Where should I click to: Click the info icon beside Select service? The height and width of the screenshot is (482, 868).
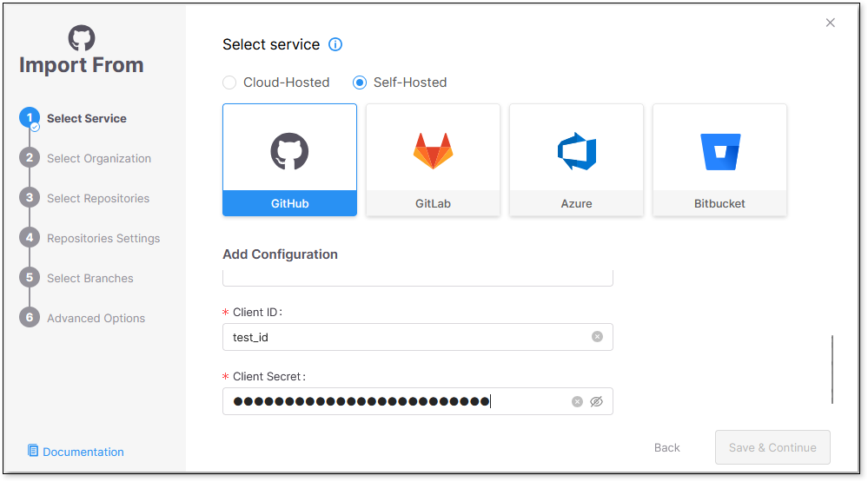coord(335,44)
